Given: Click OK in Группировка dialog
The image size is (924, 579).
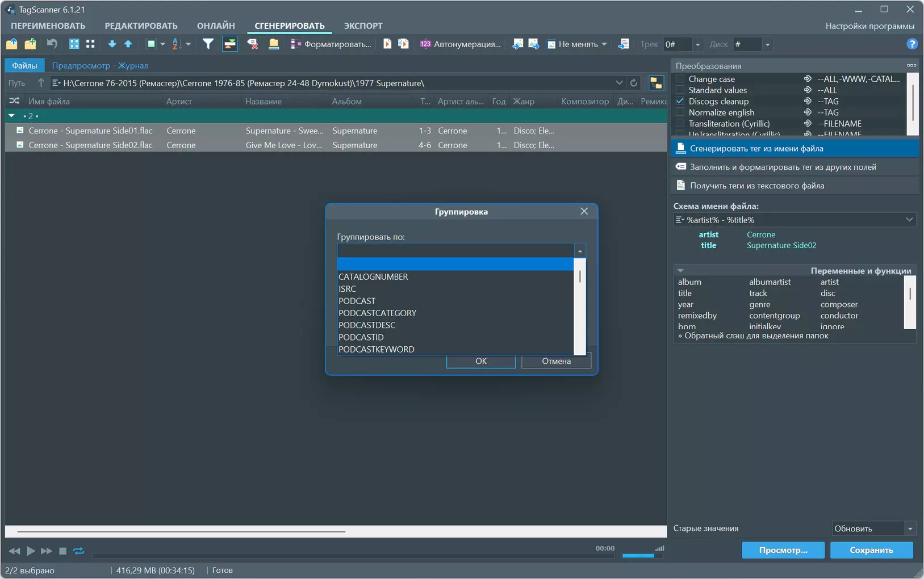Looking at the screenshot, I should [481, 361].
